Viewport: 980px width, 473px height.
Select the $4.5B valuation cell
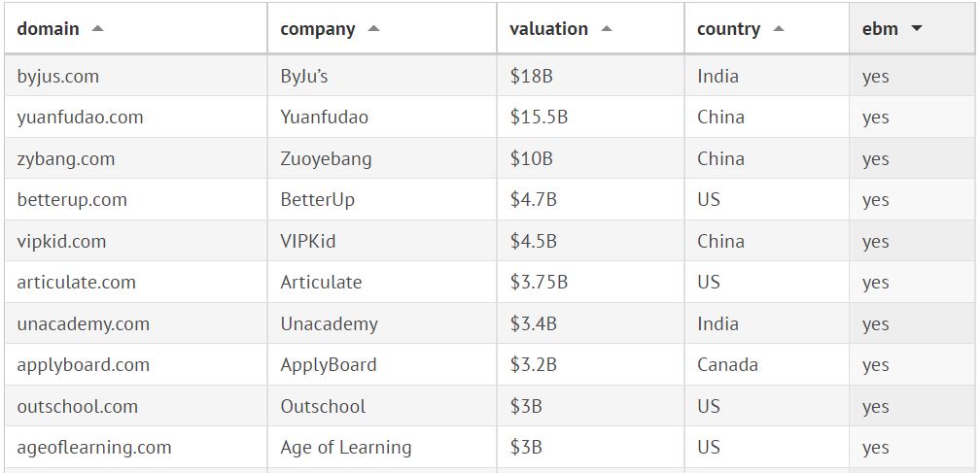tap(533, 242)
